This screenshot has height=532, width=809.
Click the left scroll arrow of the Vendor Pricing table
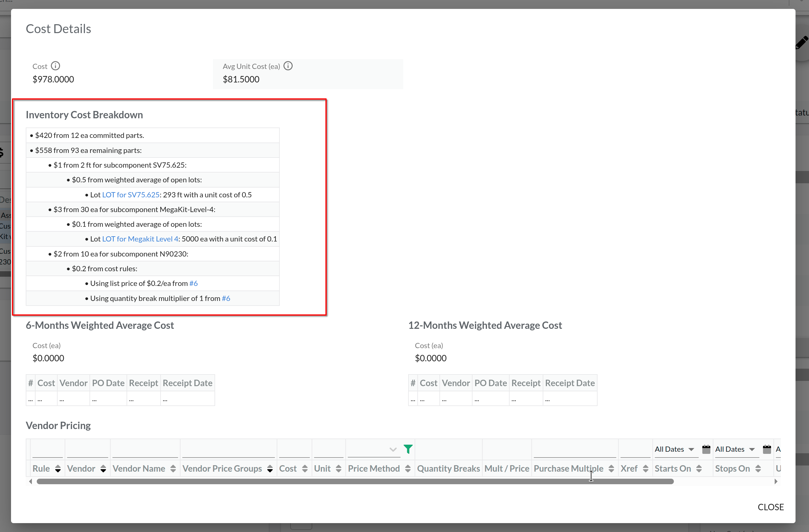(31, 481)
